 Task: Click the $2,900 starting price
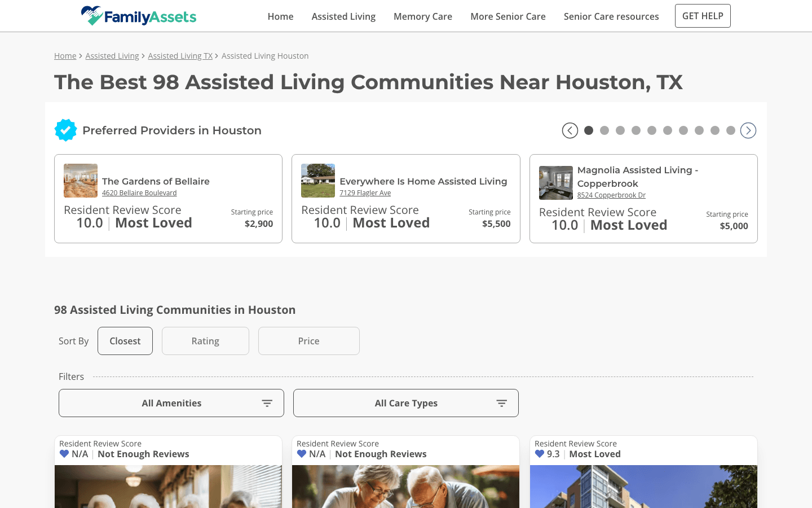point(259,224)
